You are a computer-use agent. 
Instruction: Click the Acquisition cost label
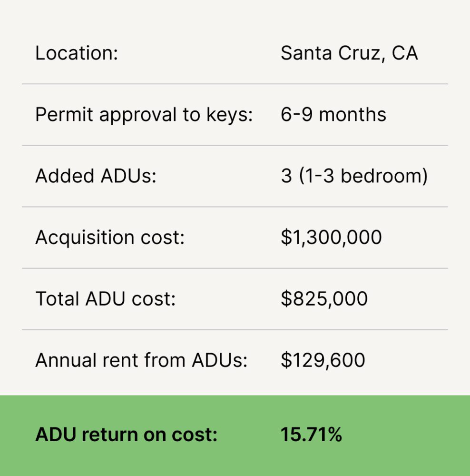pos(110,238)
